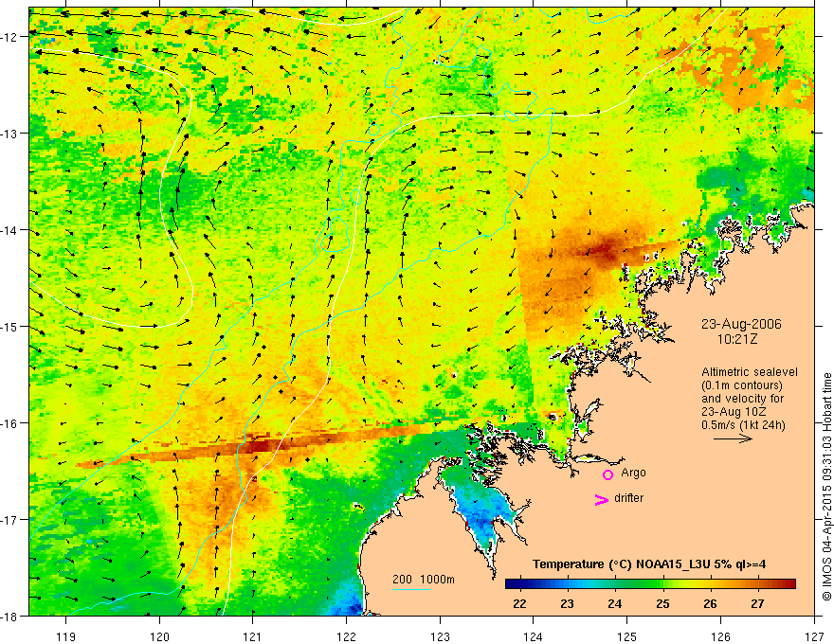Click the longitude axis label 127

click(814, 636)
